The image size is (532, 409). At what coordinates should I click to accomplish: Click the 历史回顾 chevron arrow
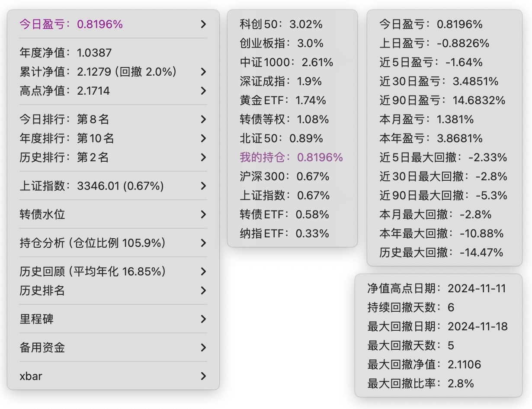[203, 272]
